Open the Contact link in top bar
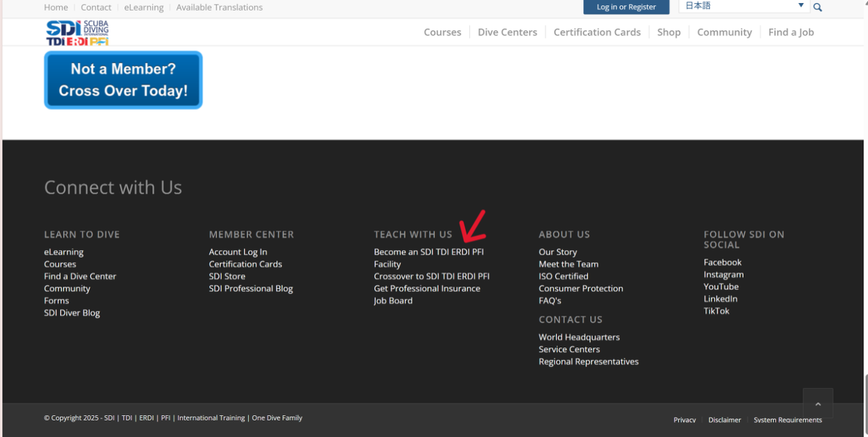This screenshot has height=437, width=868. click(x=96, y=8)
